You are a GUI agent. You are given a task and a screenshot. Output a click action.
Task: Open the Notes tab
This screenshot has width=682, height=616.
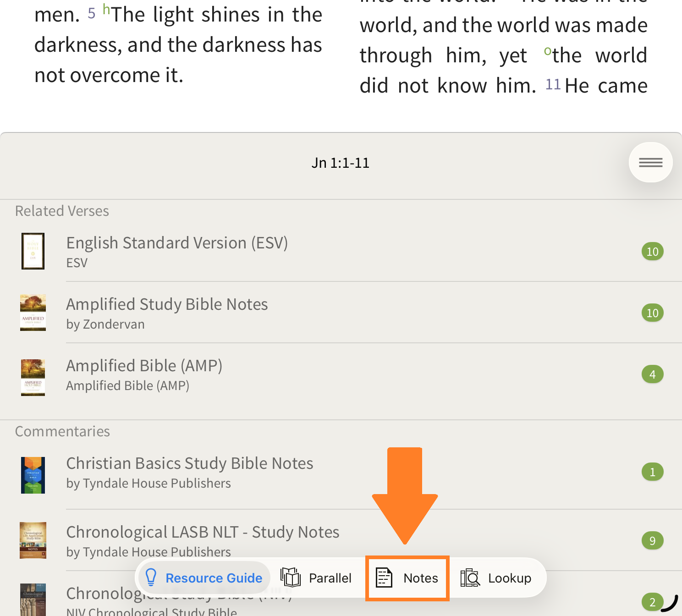click(x=407, y=578)
